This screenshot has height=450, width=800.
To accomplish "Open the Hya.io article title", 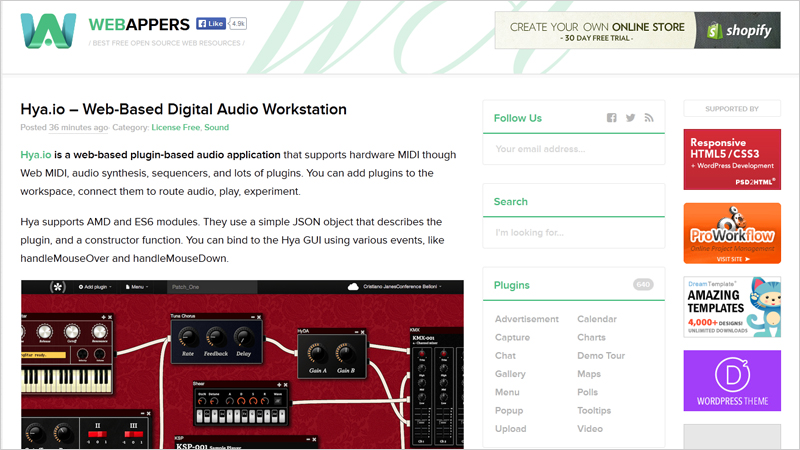I will [x=183, y=109].
